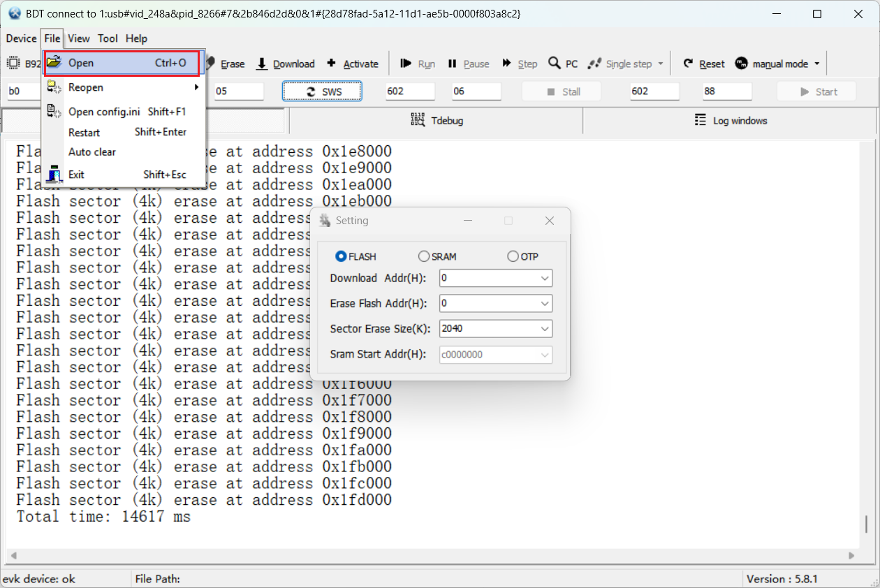Click the field containing b0
880x588 pixels.
point(24,91)
